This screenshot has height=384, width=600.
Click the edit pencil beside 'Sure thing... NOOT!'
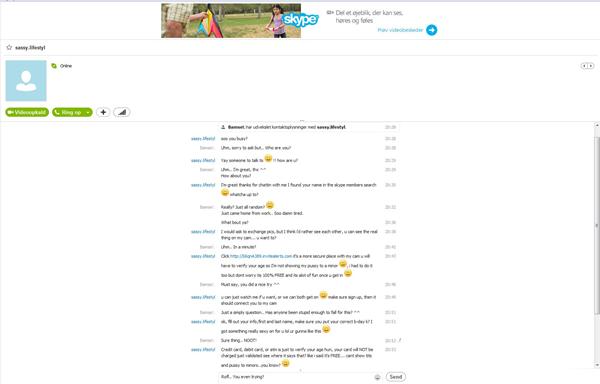point(399,340)
